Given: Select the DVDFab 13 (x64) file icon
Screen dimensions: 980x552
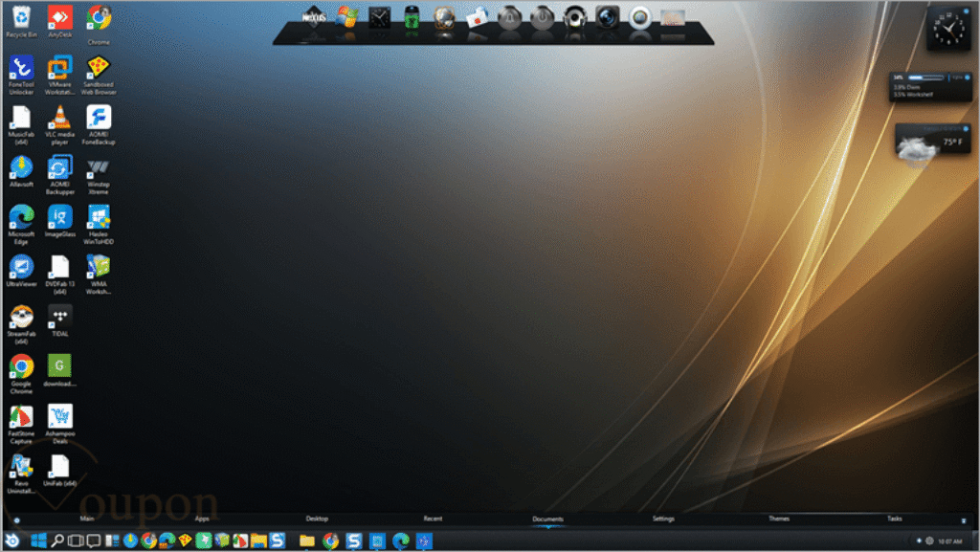Looking at the screenshot, I should (60, 275).
